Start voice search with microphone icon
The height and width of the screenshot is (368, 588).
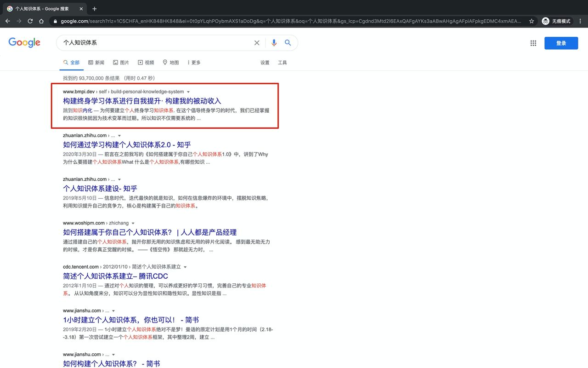coord(274,43)
